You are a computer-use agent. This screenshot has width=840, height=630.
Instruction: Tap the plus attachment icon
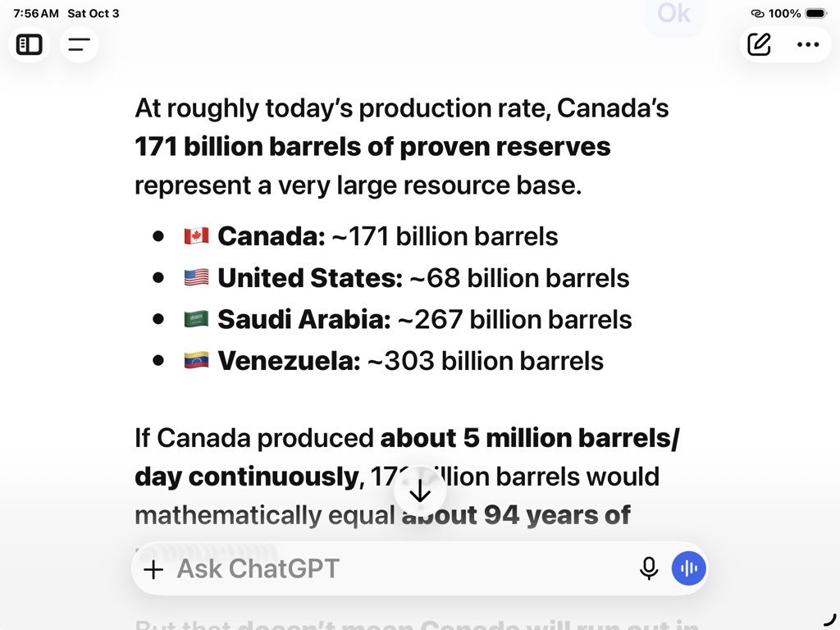153,569
